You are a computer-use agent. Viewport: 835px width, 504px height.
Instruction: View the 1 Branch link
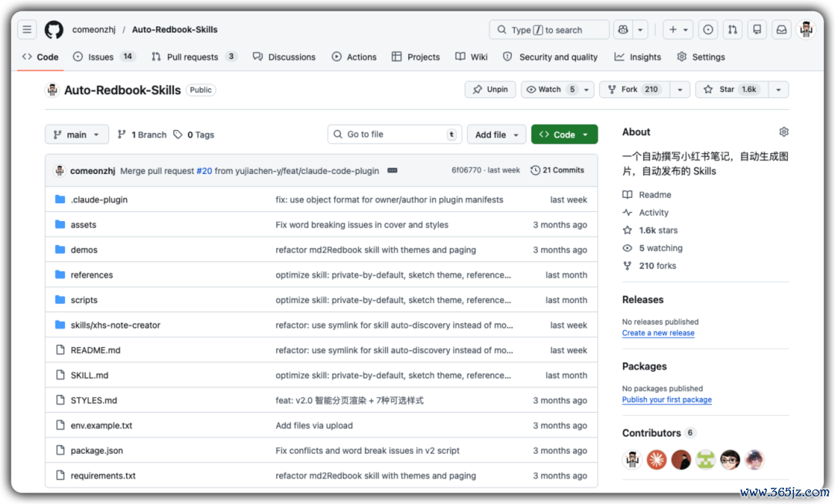pyautogui.click(x=141, y=135)
